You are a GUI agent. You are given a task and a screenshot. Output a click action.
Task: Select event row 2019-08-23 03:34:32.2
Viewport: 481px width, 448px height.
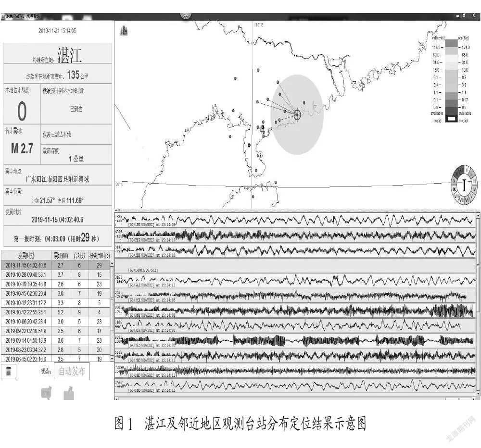[55, 350]
